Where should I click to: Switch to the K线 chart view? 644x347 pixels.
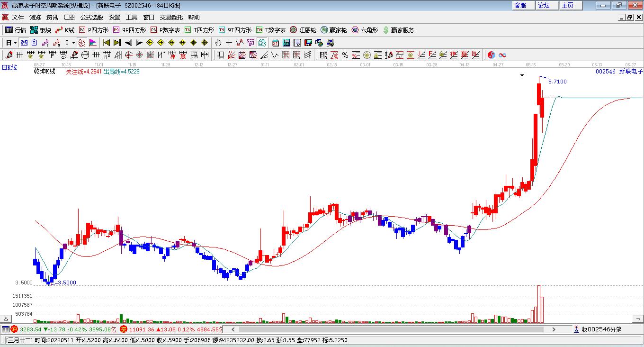click(65, 30)
